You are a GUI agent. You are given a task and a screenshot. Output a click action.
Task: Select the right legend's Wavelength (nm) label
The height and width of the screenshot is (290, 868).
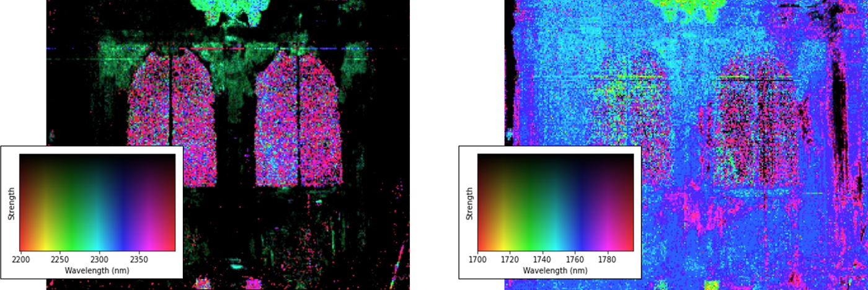pyautogui.click(x=556, y=270)
